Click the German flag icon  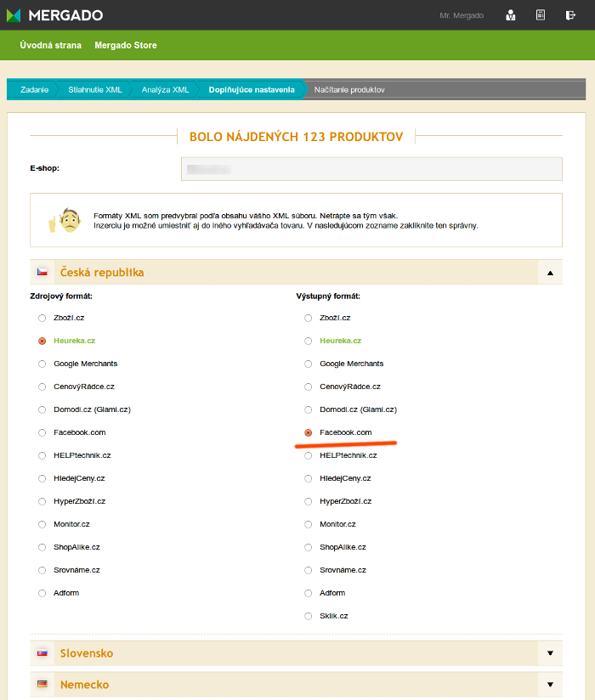pos(42,684)
